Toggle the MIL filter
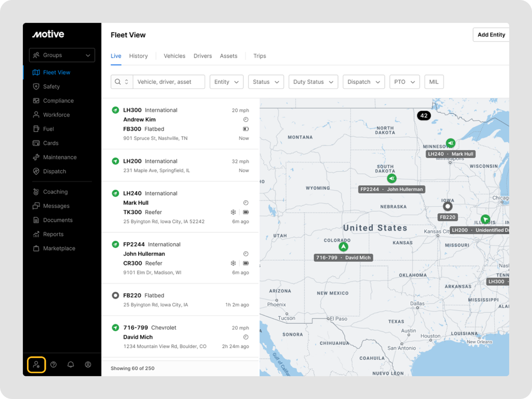This screenshot has height=399, width=532. pos(434,82)
